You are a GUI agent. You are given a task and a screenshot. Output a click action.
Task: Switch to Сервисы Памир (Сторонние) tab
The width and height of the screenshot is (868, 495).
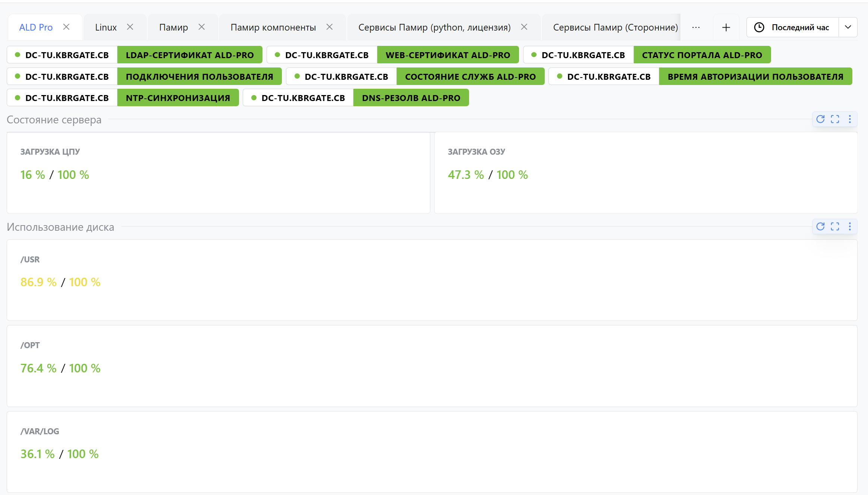(x=615, y=28)
